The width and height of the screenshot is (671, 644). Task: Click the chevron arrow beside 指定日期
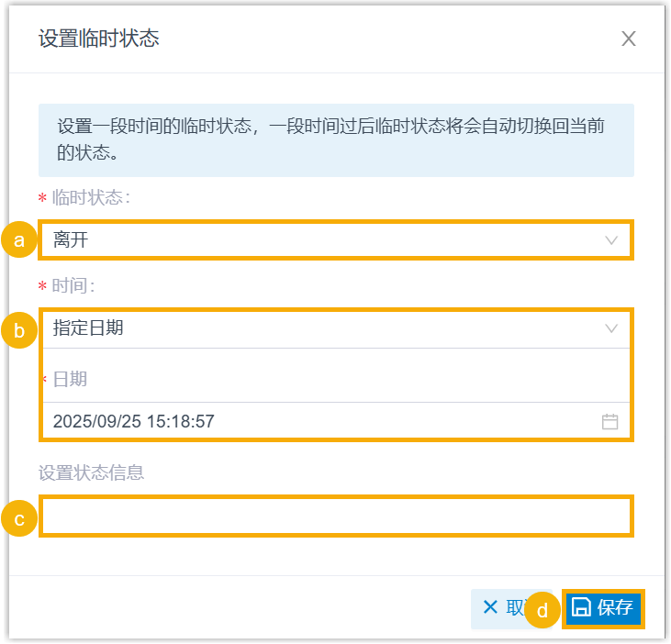click(611, 328)
